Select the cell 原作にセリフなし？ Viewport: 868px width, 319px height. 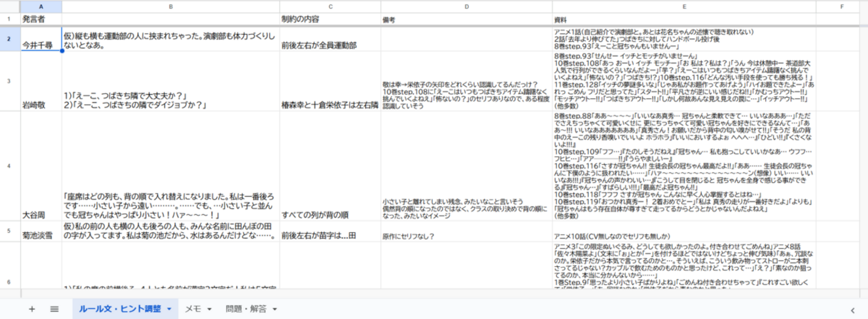(x=467, y=232)
